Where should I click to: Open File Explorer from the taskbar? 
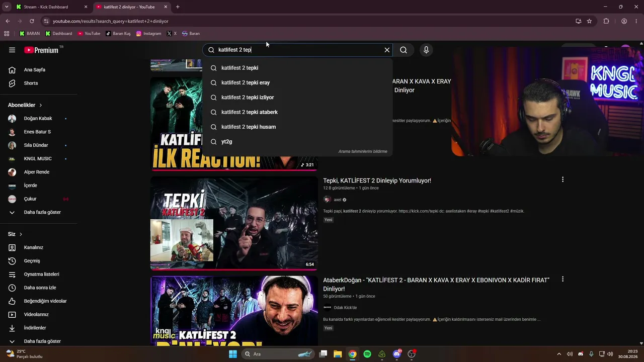pos(338,354)
